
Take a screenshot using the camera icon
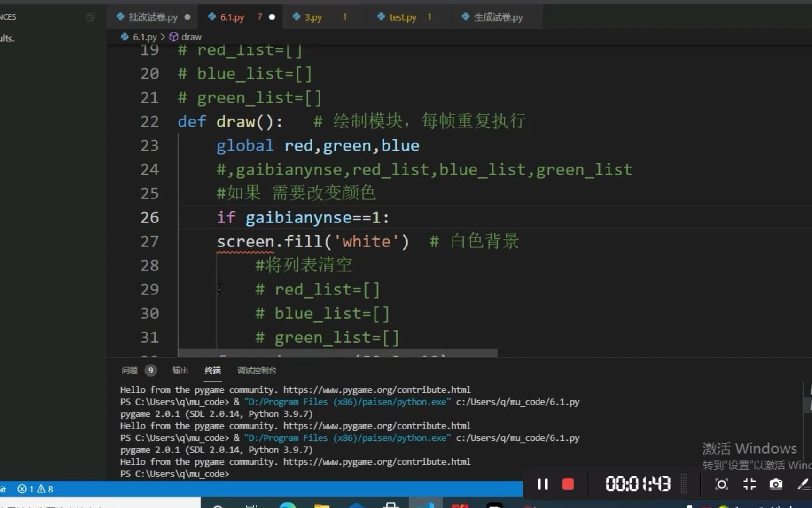776,484
